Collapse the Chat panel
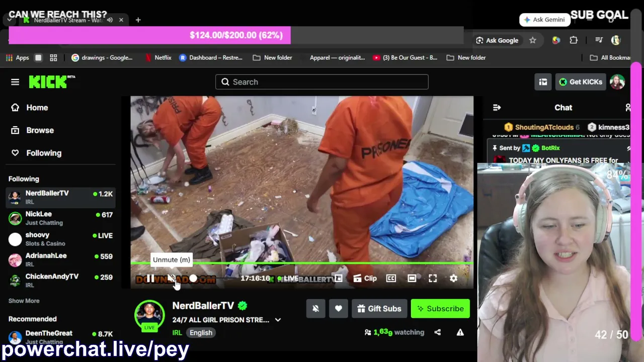 pos(497,108)
